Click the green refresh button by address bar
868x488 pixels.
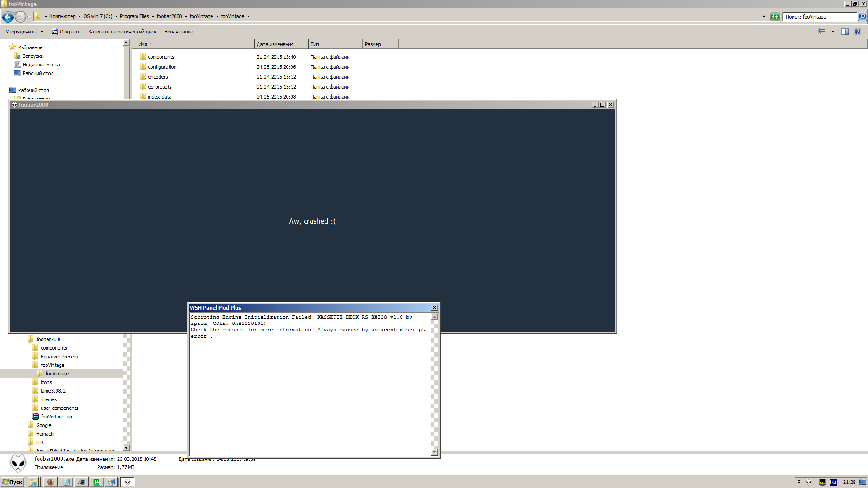tap(775, 17)
